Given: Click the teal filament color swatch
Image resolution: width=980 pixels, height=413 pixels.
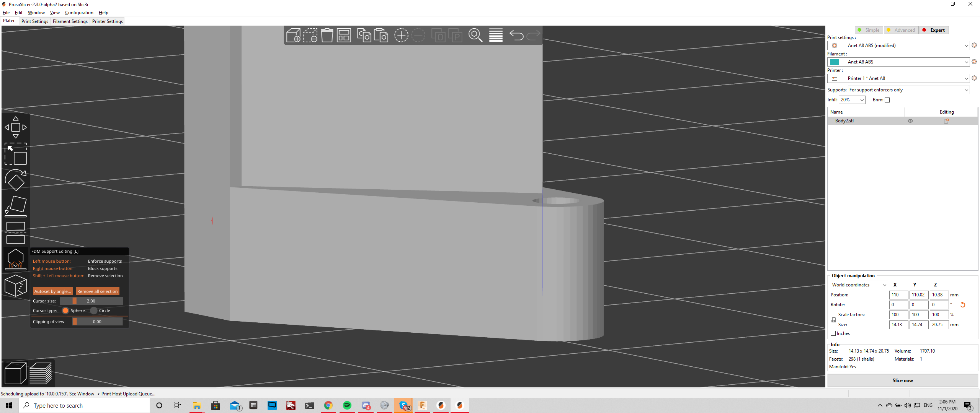Looking at the screenshot, I should click(x=835, y=62).
